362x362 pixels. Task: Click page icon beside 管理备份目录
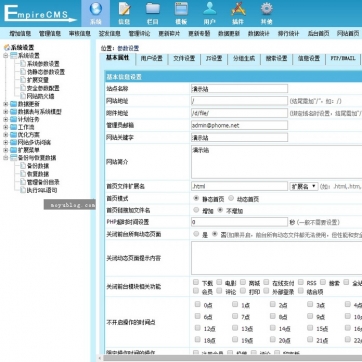(23, 182)
